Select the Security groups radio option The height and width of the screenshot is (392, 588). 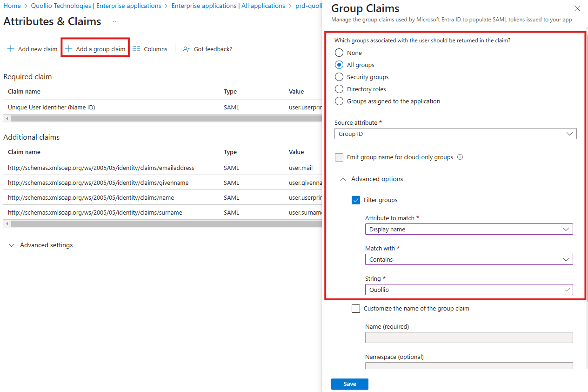[339, 77]
